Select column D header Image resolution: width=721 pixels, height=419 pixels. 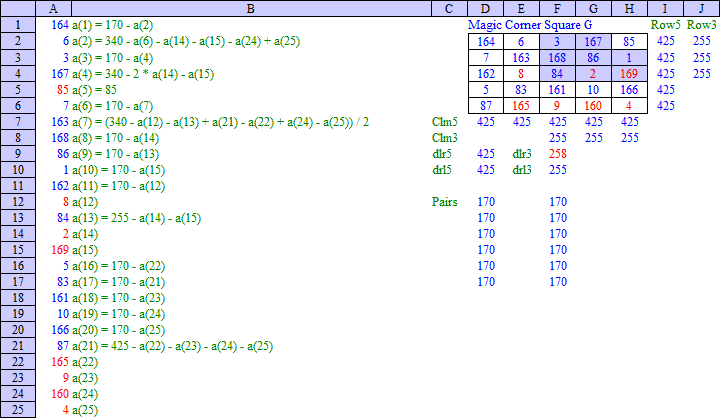click(x=486, y=8)
